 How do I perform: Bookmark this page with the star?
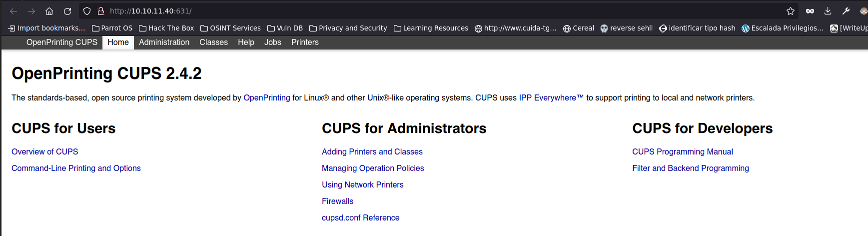tap(791, 11)
